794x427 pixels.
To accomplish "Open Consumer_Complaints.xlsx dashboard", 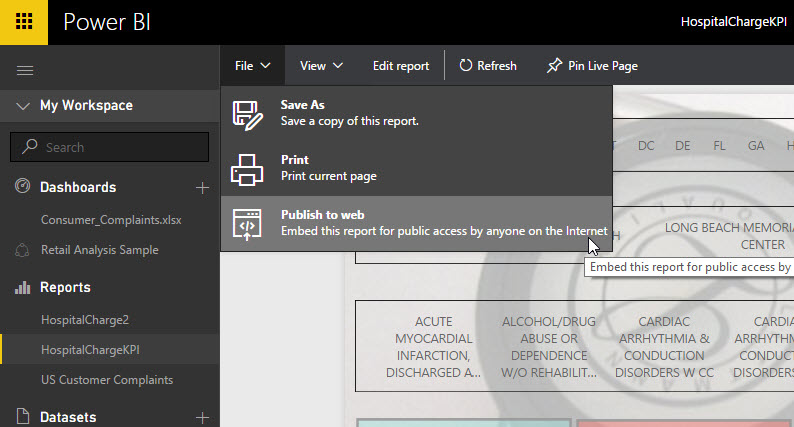I will point(111,220).
